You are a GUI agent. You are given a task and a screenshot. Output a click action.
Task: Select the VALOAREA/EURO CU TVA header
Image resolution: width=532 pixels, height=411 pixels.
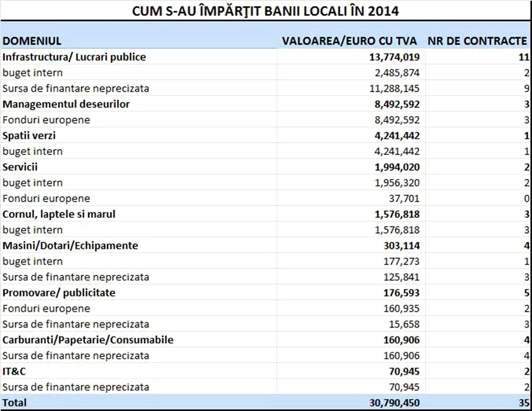coord(350,41)
